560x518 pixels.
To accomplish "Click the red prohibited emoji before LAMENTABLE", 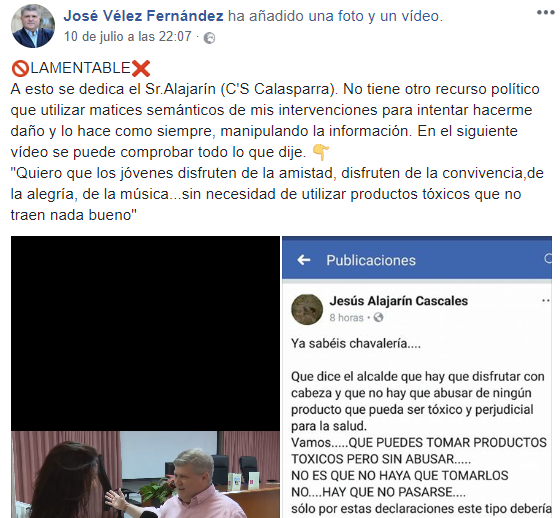I will point(20,69).
